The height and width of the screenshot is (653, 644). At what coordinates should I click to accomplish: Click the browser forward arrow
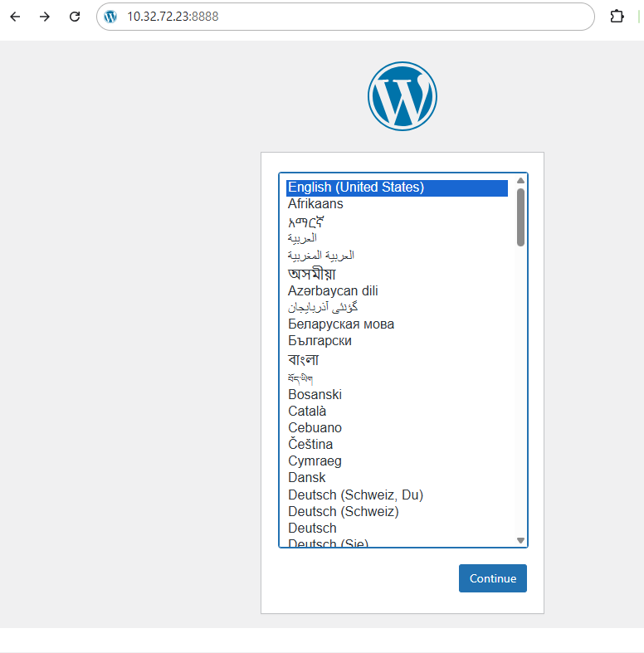pos(45,17)
